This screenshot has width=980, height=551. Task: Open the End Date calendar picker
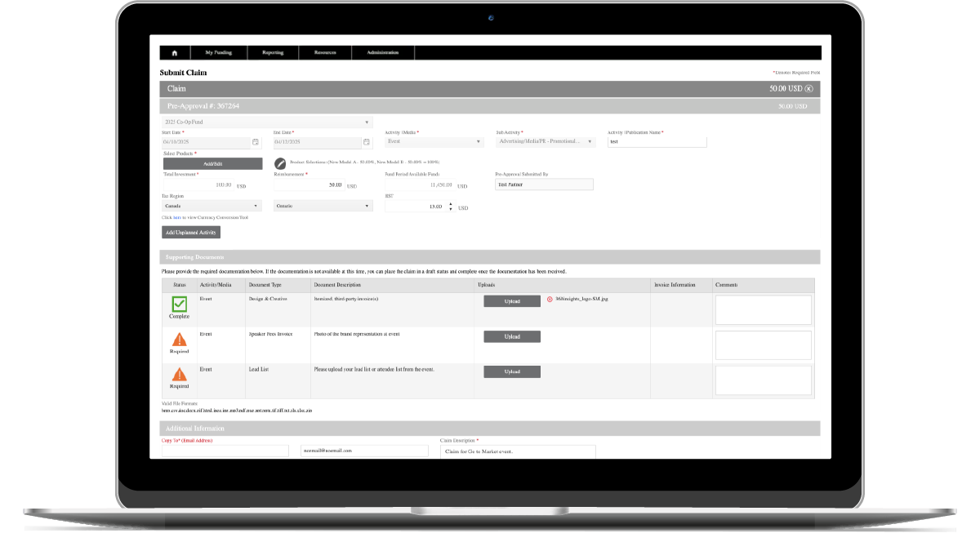(367, 142)
